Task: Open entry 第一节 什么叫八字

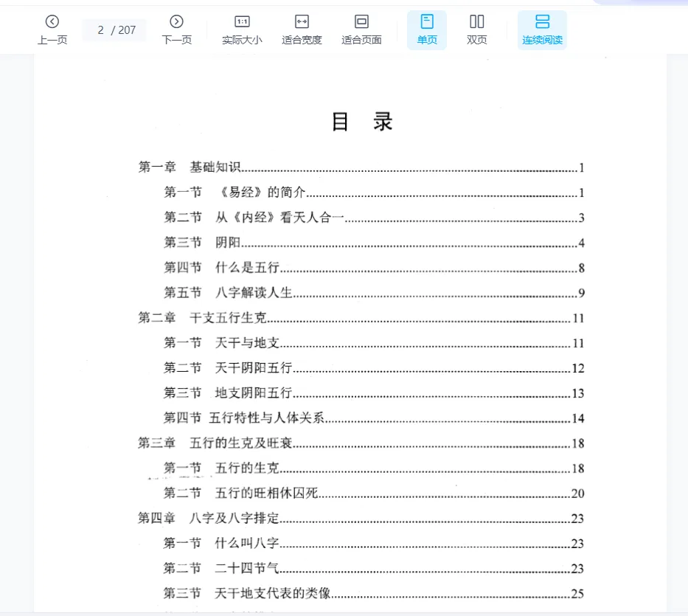Action: coord(374,543)
